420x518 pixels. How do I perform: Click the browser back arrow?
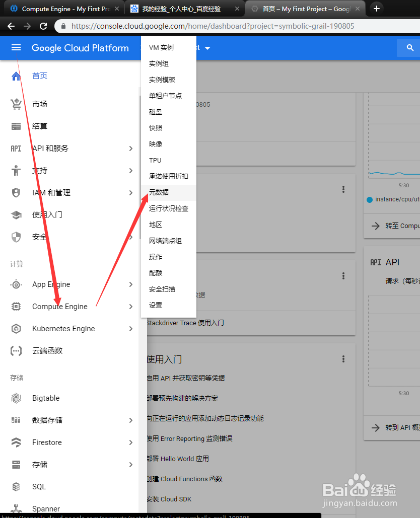11,26
